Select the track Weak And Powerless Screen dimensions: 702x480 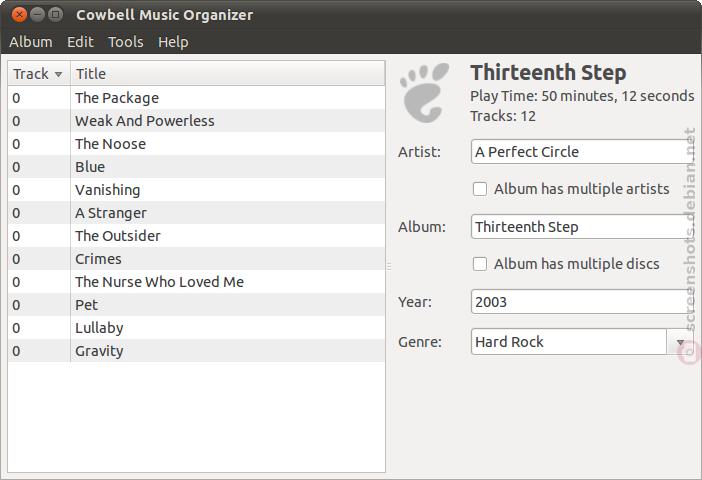196,121
